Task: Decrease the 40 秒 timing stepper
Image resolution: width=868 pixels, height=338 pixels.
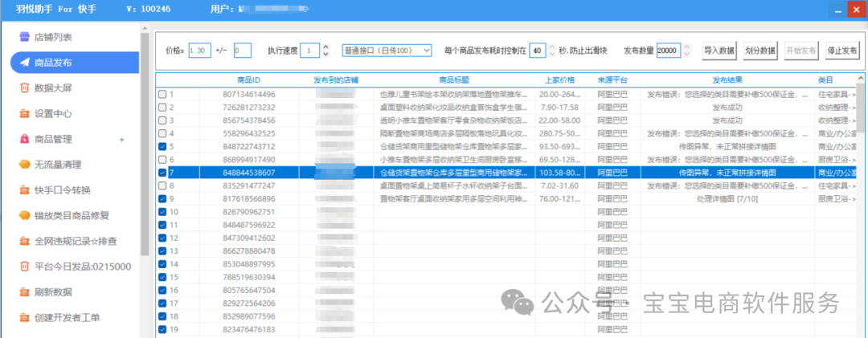Action: pyautogui.click(x=552, y=54)
